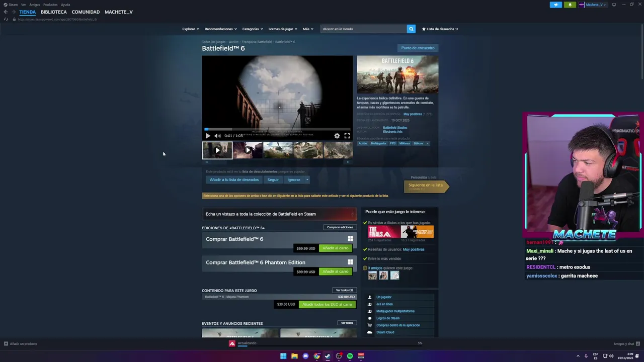Switch to the TIENDA tab
This screenshot has height=362, width=644.
[x=28, y=12]
